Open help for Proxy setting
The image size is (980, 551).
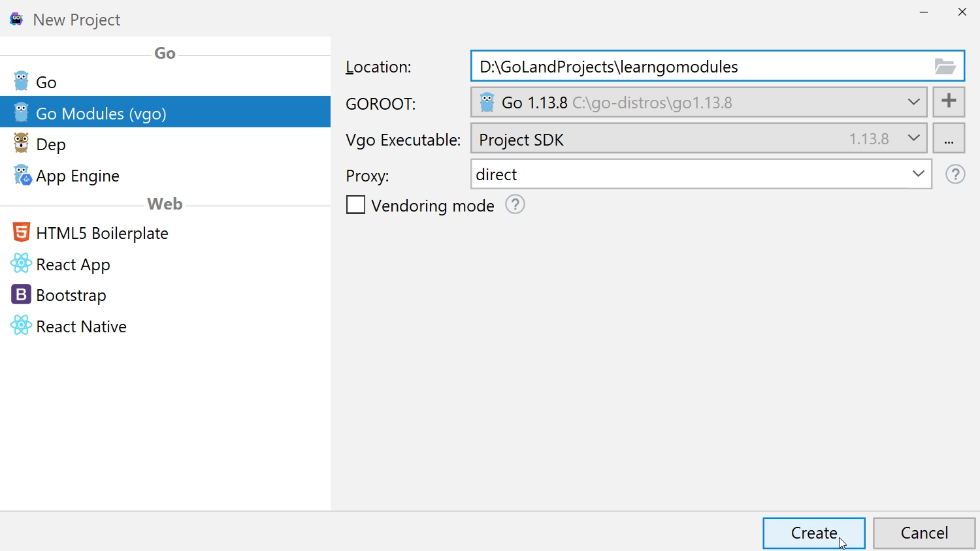pyautogui.click(x=955, y=174)
